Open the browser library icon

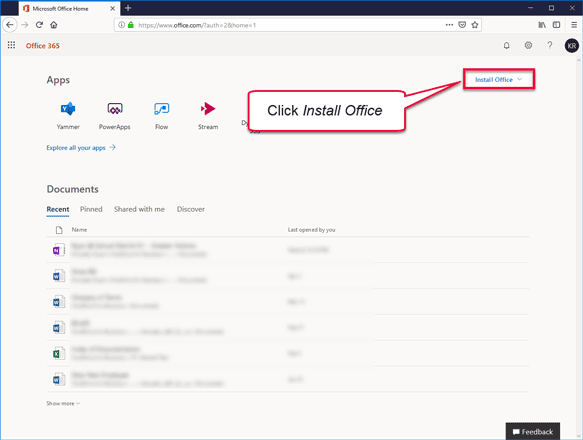542,25
